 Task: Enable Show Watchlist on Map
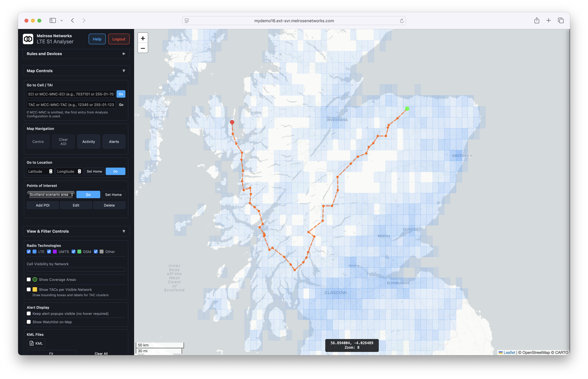coord(29,322)
